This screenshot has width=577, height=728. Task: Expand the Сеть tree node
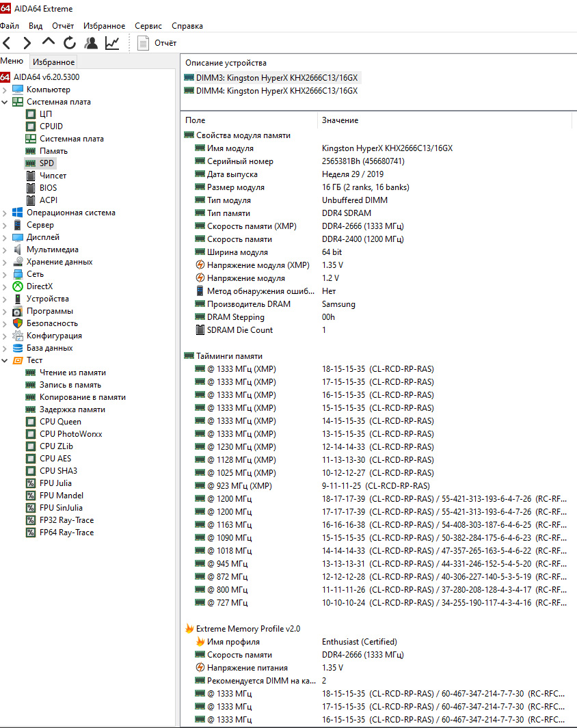[x=5, y=274]
